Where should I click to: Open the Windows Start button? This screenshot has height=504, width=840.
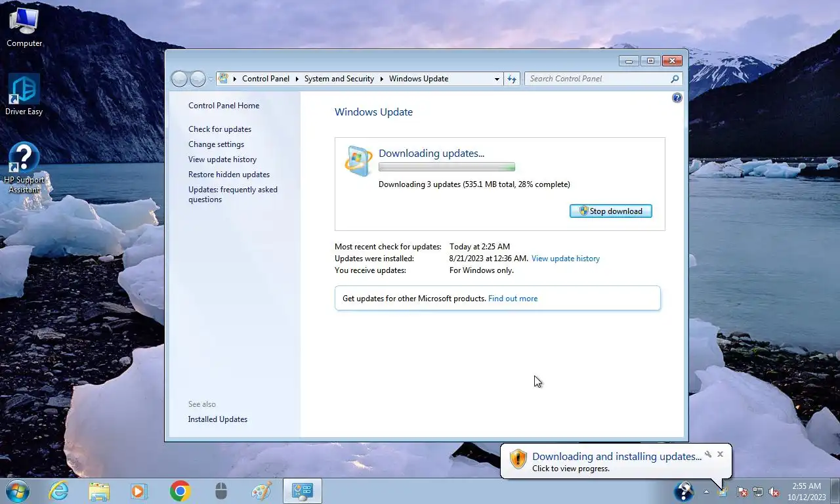point(18,491)
